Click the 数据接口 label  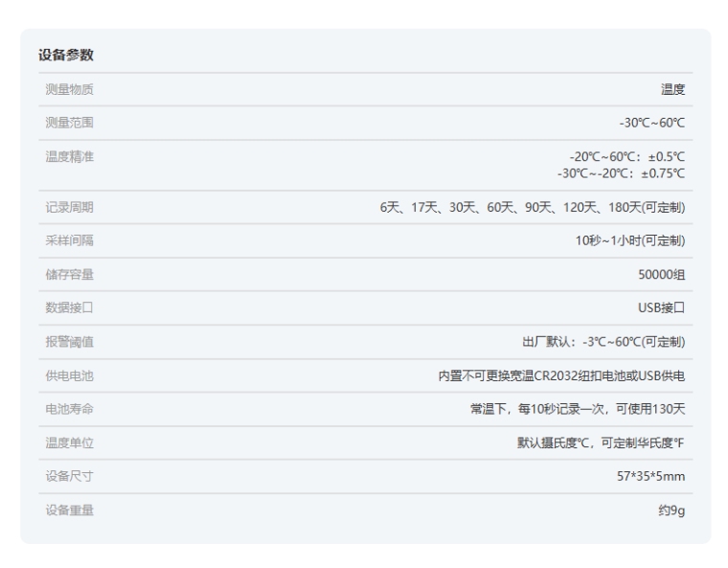(x=69, y=308)
